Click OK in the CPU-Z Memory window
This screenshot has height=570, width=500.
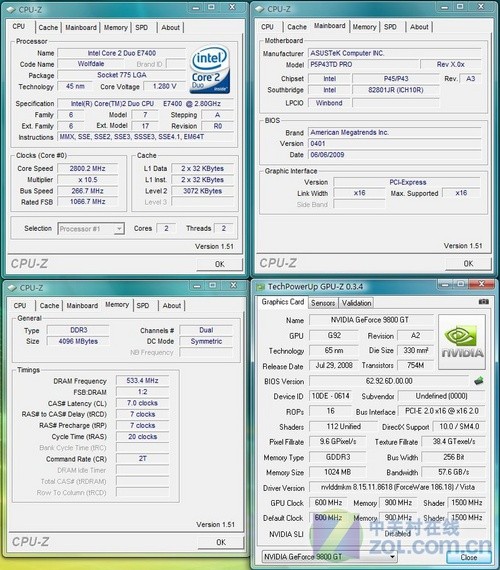coord(221,542)
